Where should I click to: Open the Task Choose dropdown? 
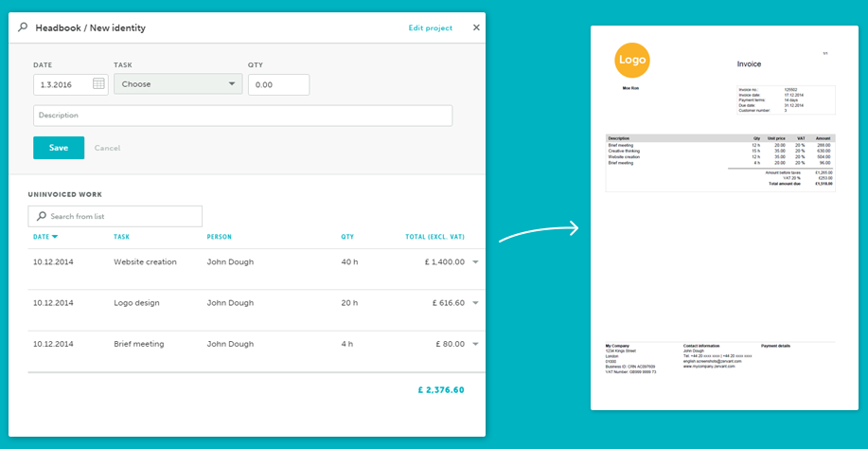click(179, 84)
